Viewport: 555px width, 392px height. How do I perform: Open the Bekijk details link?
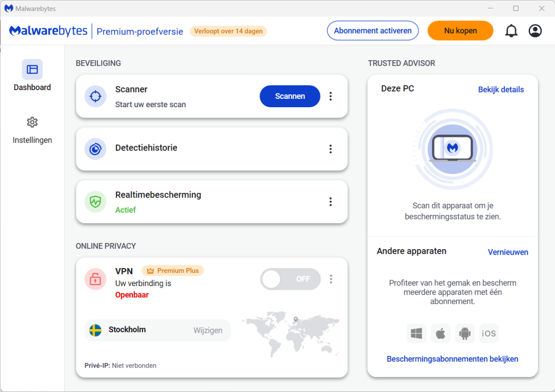501,90
